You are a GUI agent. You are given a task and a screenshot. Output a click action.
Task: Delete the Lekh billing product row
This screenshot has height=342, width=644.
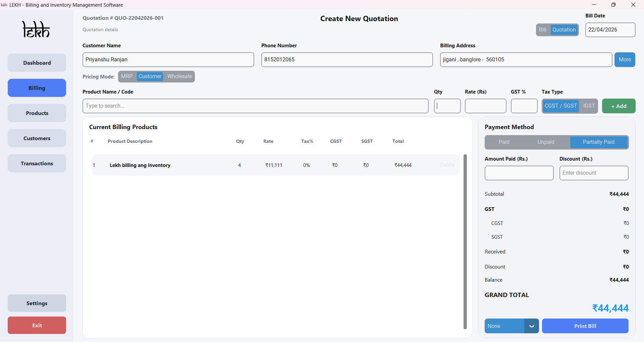pos(447,165)
